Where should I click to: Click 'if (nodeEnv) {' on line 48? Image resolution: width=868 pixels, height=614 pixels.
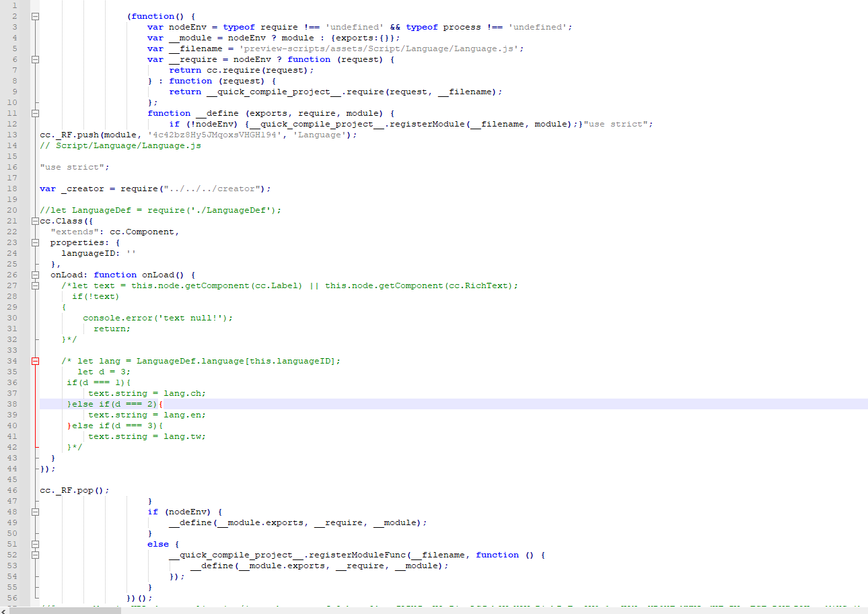point(185,512)
